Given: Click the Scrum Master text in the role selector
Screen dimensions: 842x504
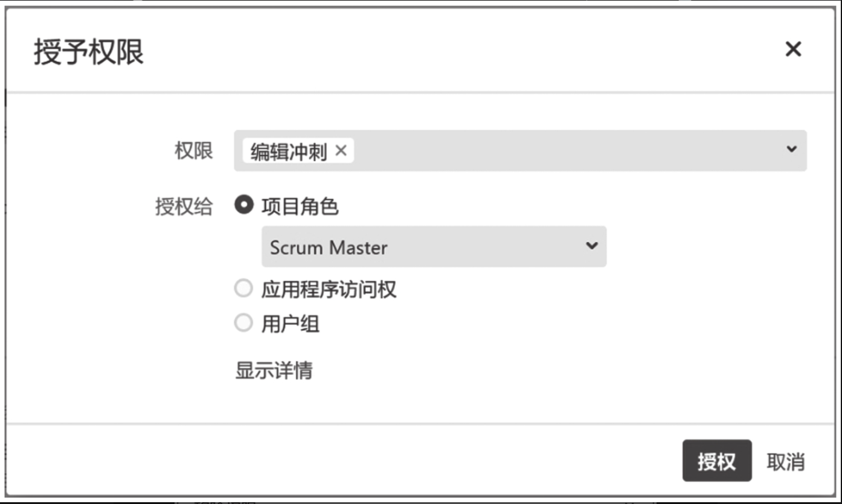Looking at the screenshot, I should coord(329,247).
